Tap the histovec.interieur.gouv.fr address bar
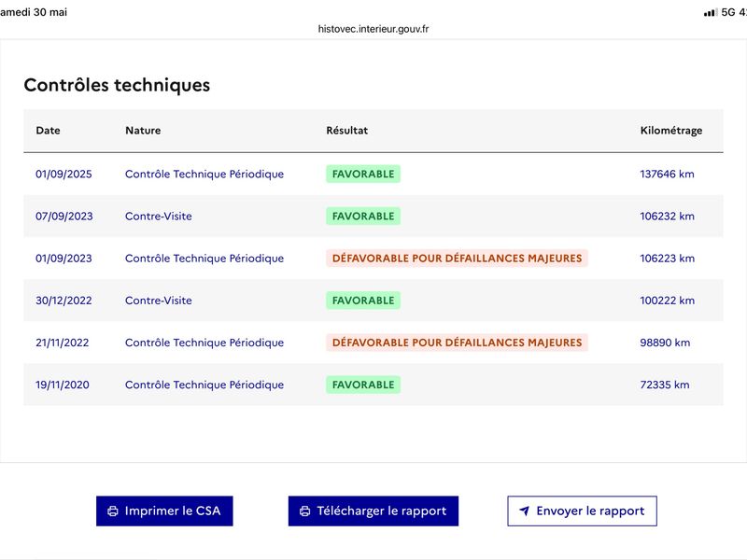Viewport: 747px width, 560px height. pos(373,29)
